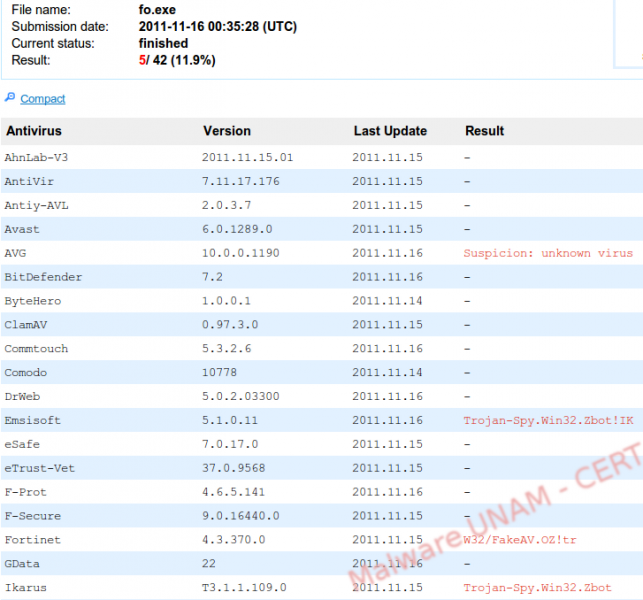
Task: Click Ikarus result Trojan-Spy.Win32.Zbot
Action: 537,588
